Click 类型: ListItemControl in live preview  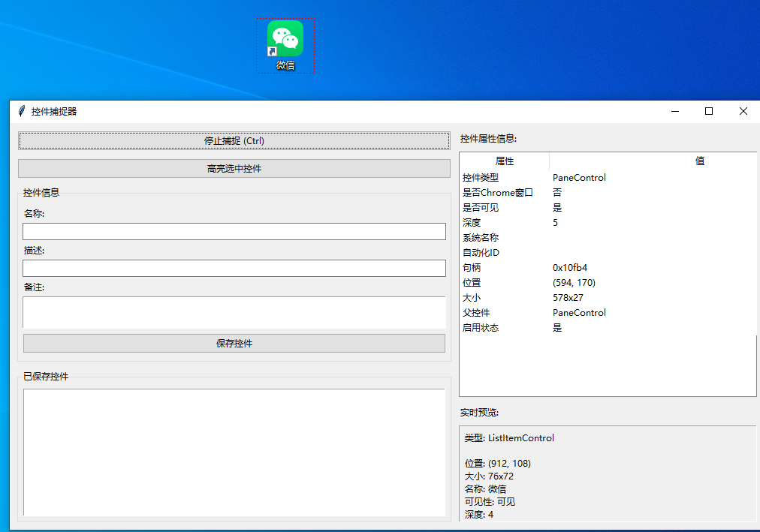[509, 438]
